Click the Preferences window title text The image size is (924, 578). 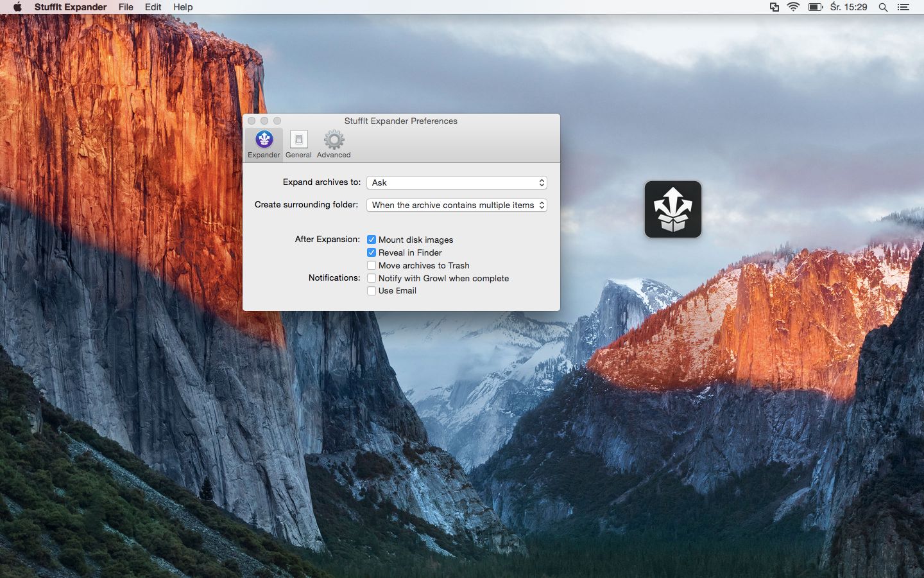401,121
